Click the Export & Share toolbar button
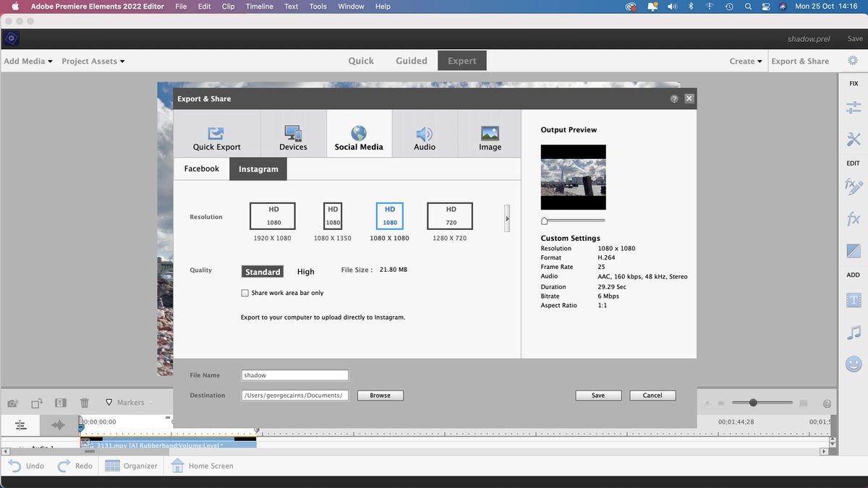The image size is (868, 488). pyautogui.click(x=800, y=61)
